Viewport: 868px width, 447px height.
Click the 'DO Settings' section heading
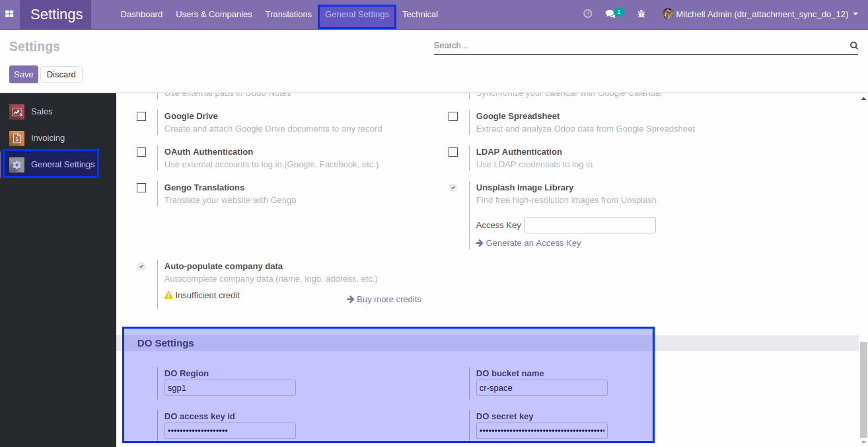(x=166, y=343)
